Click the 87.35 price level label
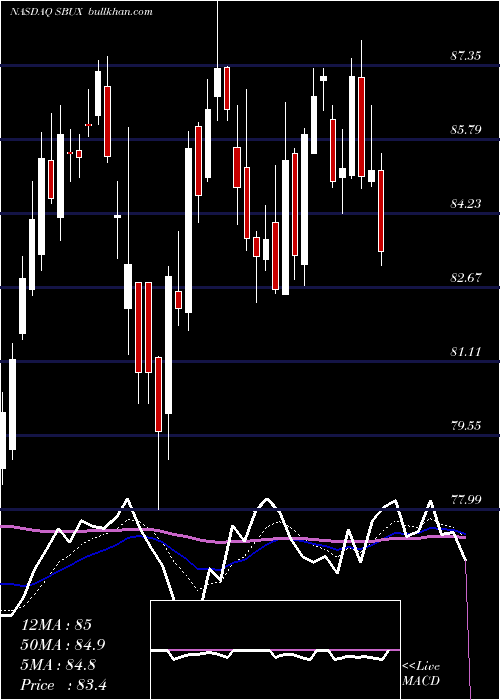This screenshot has height=700, width=500. coord(466,56)
